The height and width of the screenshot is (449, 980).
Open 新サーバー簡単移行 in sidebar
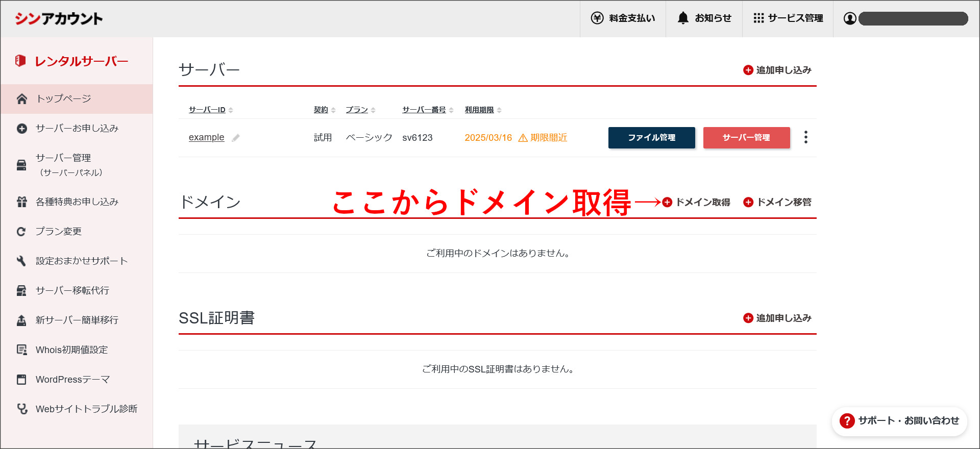(x=77, y=320)
